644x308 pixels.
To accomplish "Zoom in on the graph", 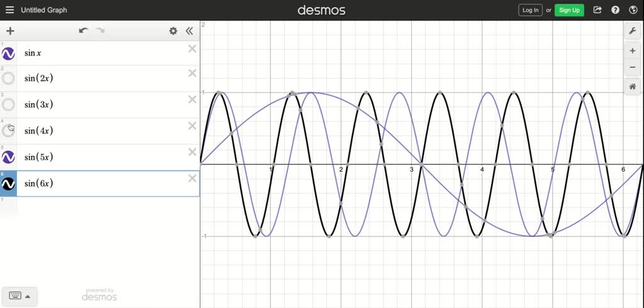I will (633, 51).
